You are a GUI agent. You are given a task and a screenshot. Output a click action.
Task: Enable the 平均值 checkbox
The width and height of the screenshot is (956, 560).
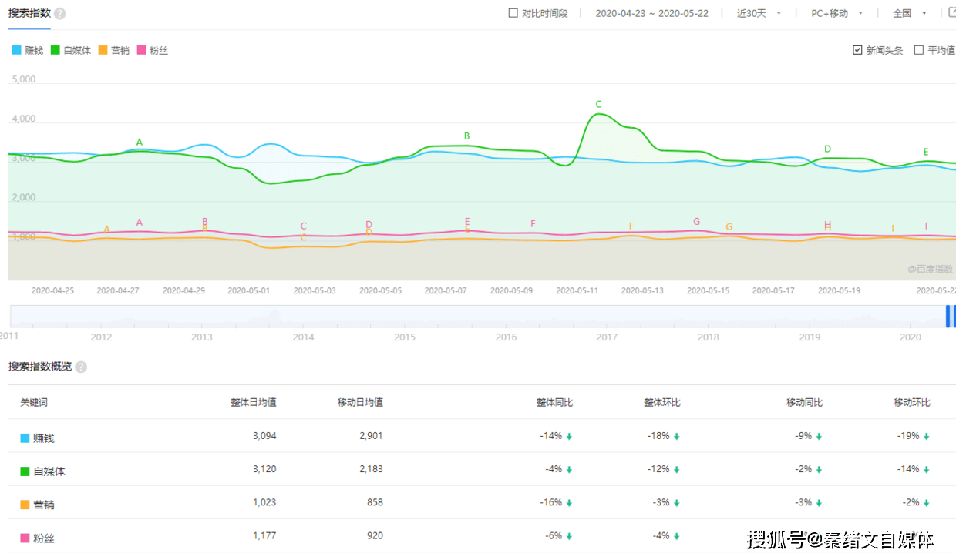919,50
